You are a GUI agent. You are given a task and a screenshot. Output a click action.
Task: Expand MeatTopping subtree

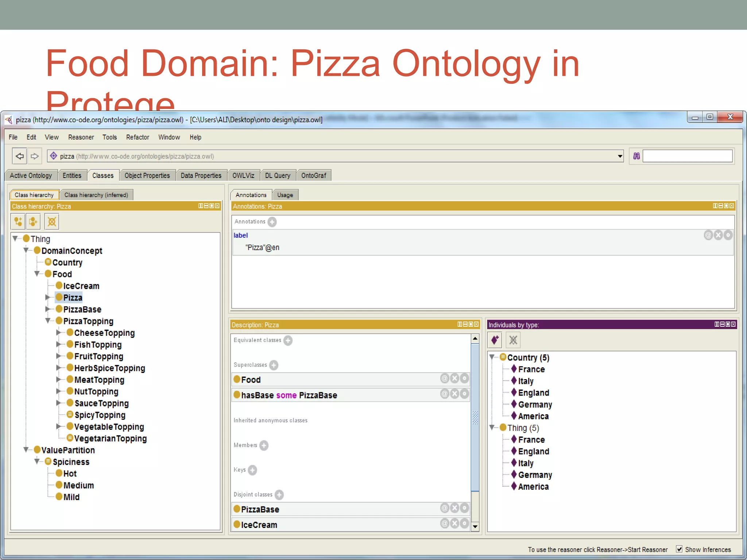(58, 380)
